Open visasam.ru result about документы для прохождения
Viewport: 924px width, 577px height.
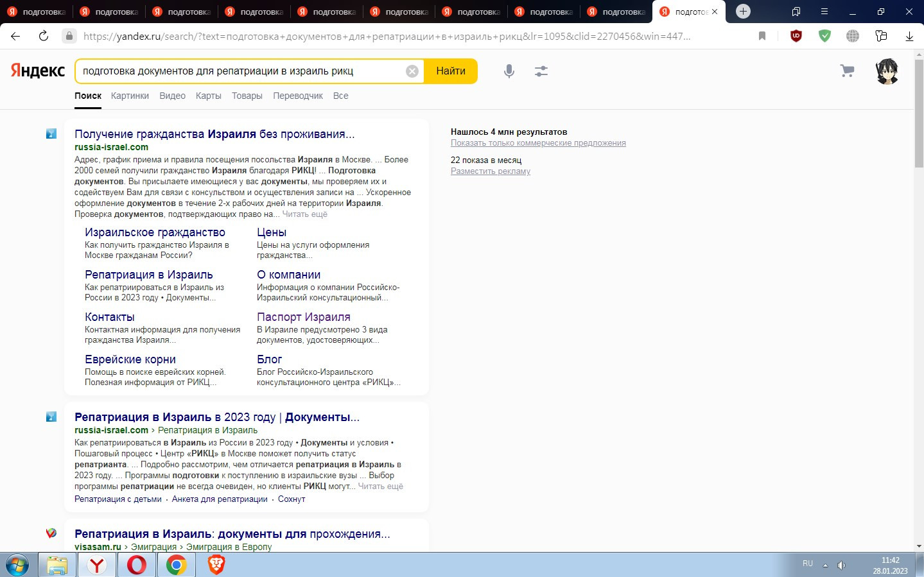coord(232,534)
